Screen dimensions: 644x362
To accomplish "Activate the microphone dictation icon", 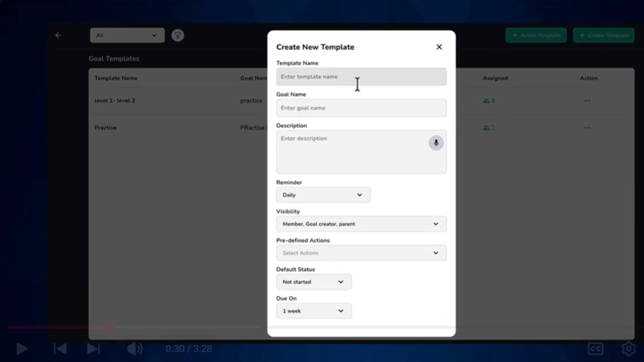I will click(436, 143).
